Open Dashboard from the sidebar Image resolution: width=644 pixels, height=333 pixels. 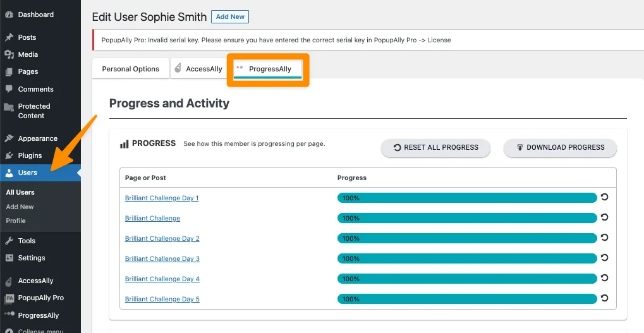[35, 15]
